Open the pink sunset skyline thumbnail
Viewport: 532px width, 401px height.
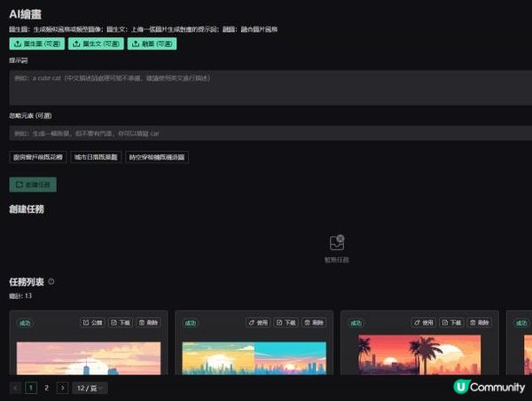pos(89,358)
